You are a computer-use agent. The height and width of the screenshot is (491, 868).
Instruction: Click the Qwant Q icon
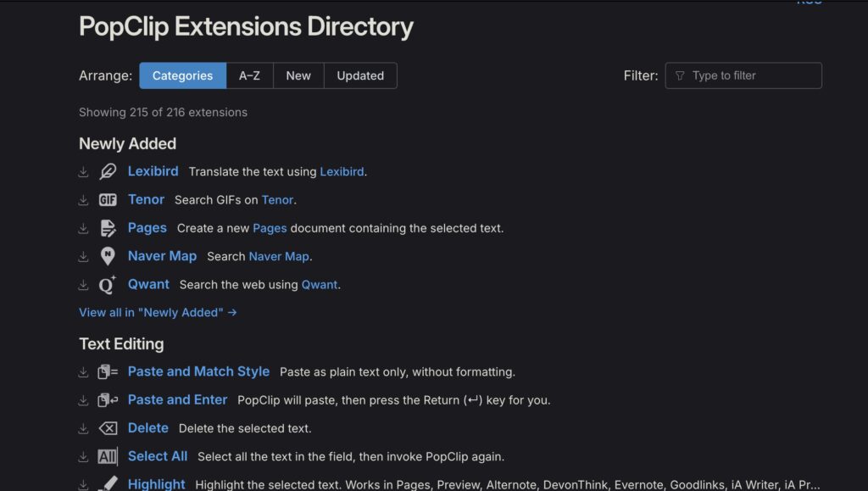click(x=108, y=285)
